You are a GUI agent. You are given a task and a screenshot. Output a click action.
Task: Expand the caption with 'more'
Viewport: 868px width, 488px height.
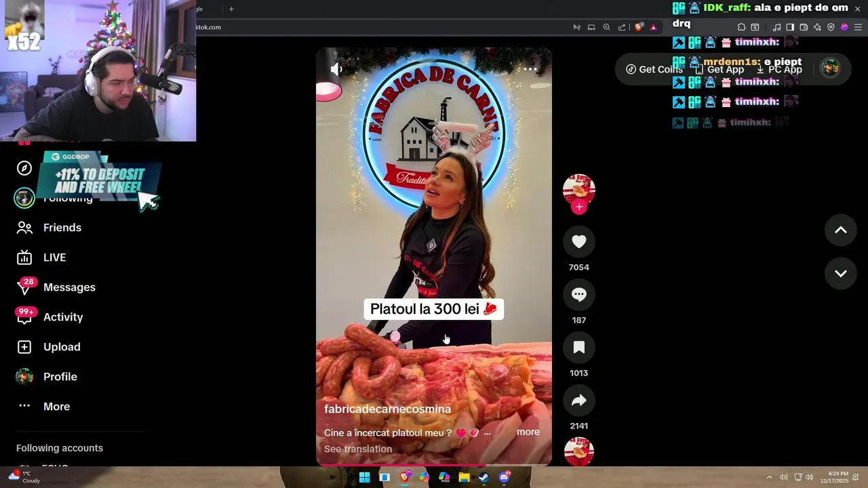click(x=528, y=432)
